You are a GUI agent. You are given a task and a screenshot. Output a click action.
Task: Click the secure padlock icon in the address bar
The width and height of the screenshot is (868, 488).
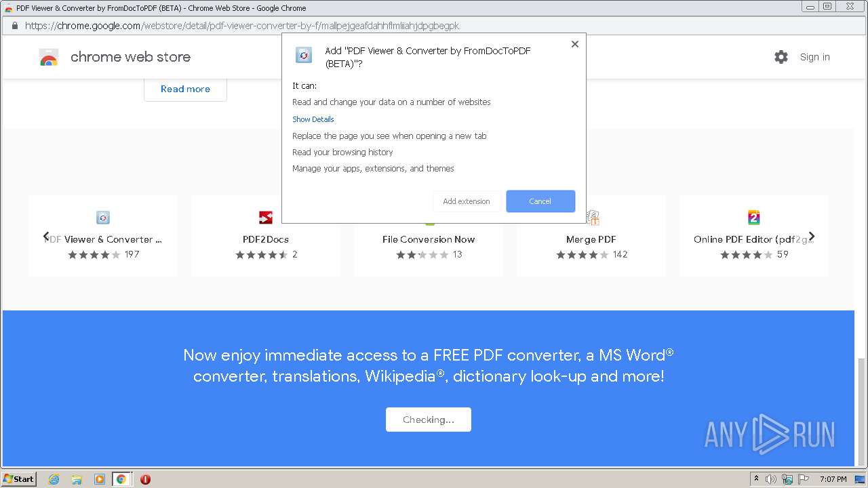[x=14, y=26]
